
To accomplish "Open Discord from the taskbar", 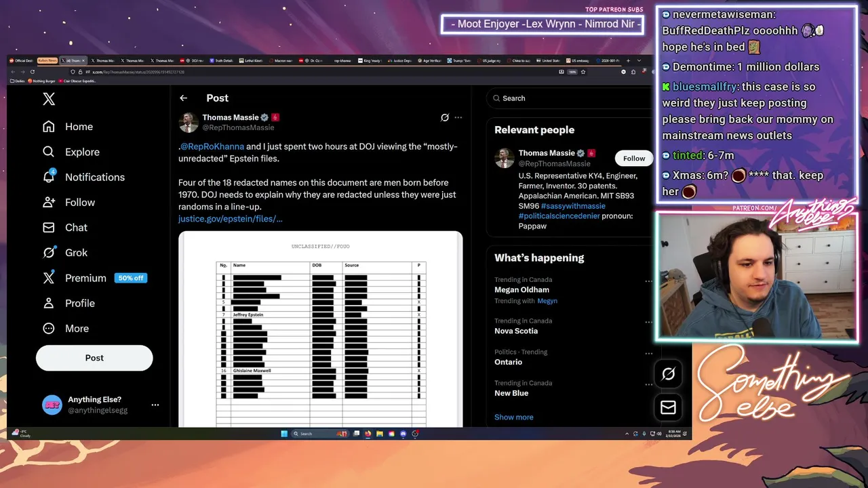I will [403, 434].
